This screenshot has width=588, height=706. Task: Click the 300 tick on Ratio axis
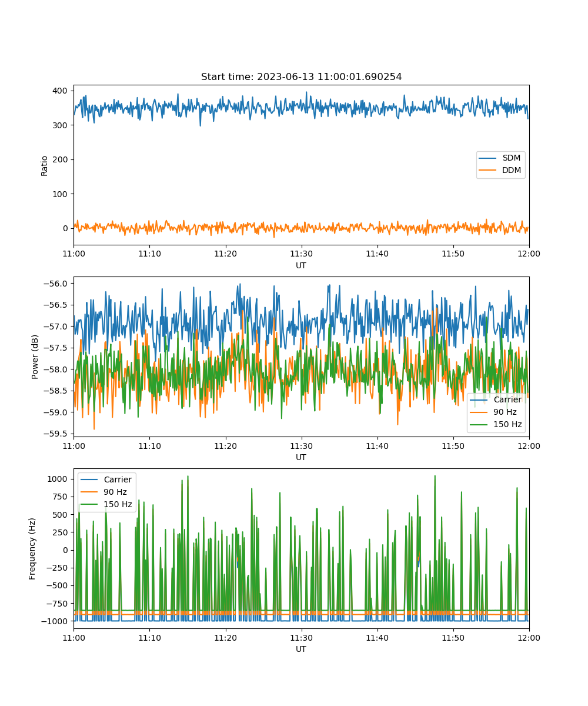tap(62, 125)
